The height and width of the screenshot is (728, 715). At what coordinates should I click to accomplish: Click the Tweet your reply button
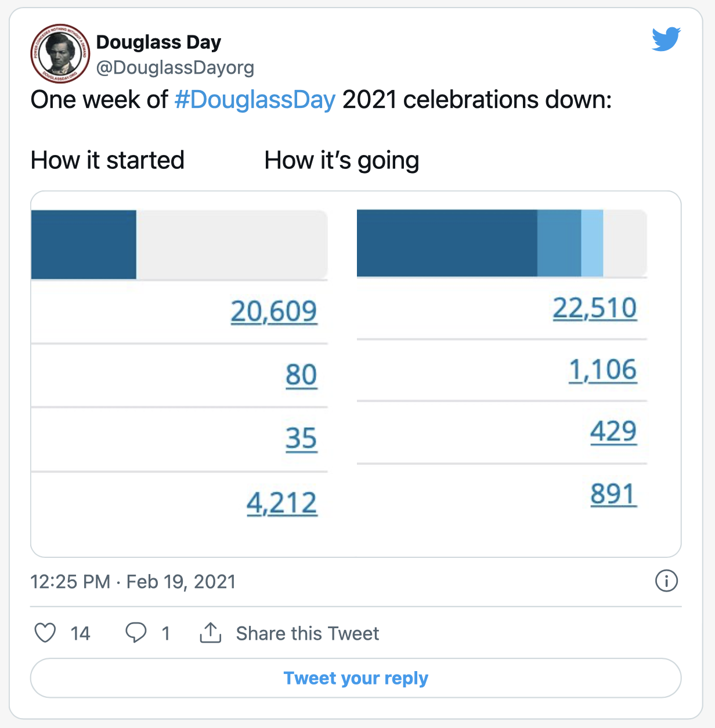tap(356, 677)
